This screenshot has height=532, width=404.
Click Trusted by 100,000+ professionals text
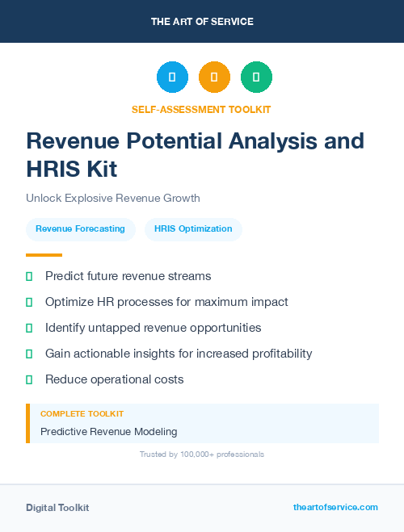pyautogui.click(x=202, y=455)
